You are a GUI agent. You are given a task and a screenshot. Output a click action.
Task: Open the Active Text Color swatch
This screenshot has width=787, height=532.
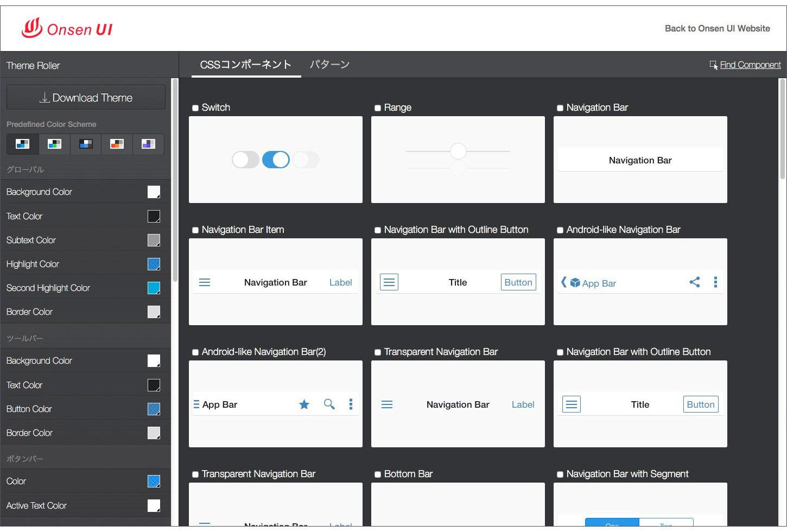click(x=154, y=505)
